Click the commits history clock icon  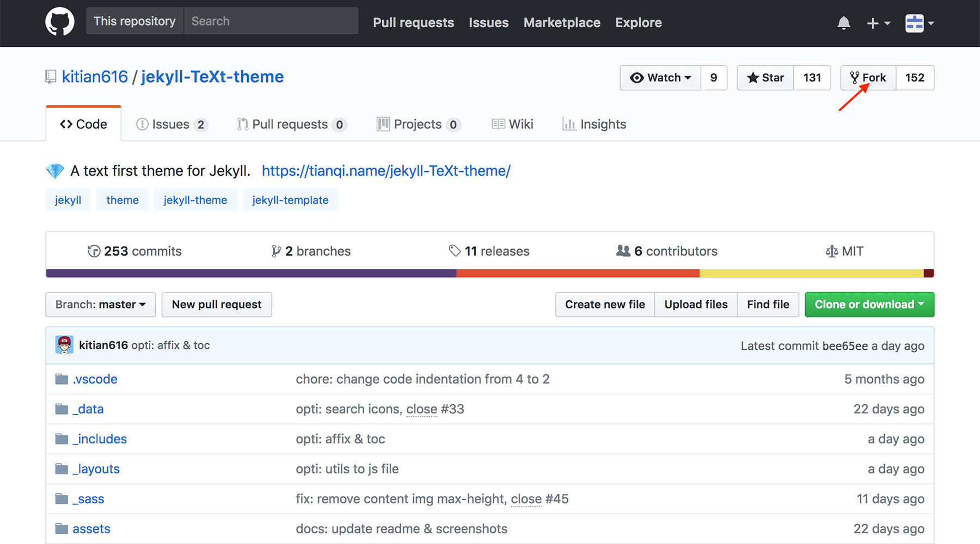[94, 251]
